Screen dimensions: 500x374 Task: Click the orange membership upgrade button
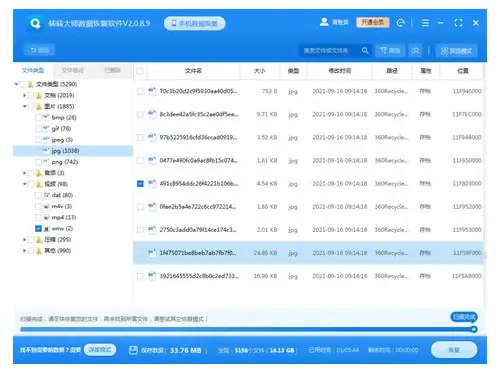click(x=373, y=22)
